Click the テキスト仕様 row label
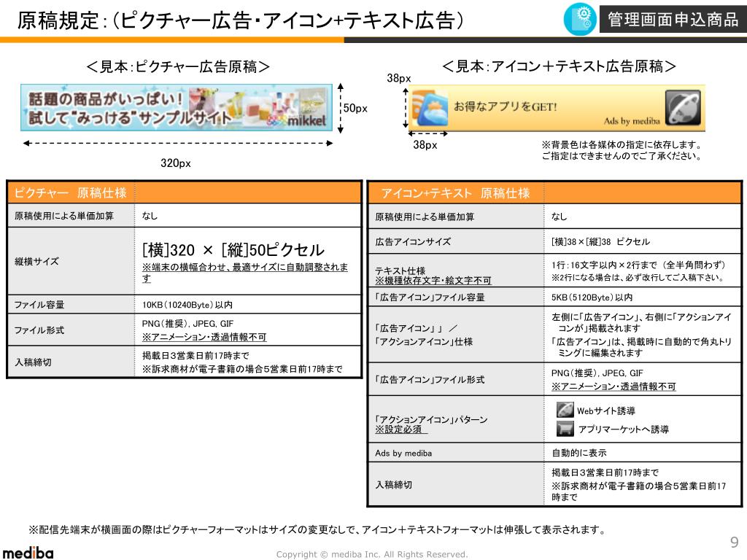747x560 pixels. 400,271
